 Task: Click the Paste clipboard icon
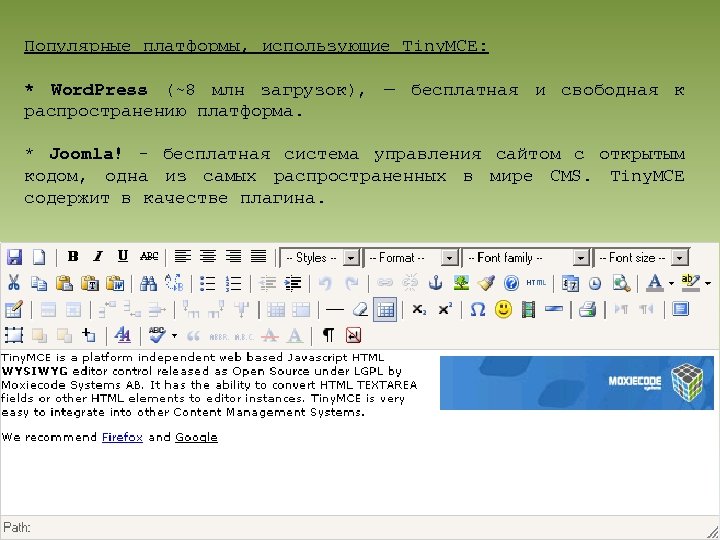(x=64, y=283)
